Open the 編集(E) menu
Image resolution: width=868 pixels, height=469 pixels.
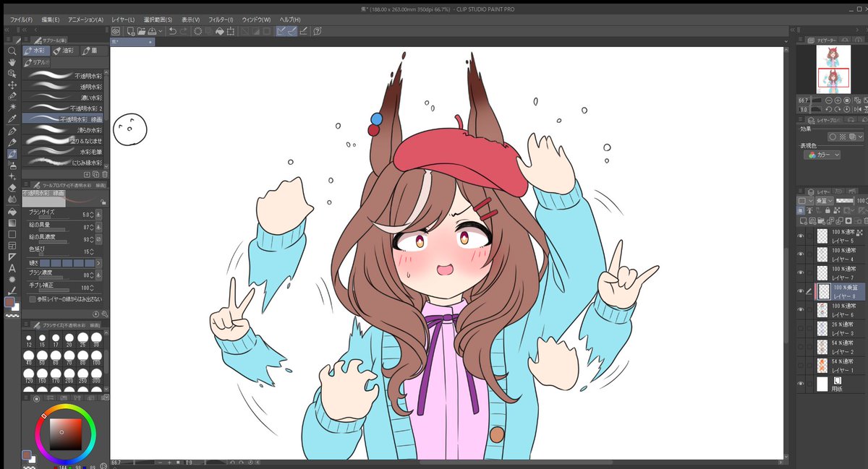click(51, 19)
